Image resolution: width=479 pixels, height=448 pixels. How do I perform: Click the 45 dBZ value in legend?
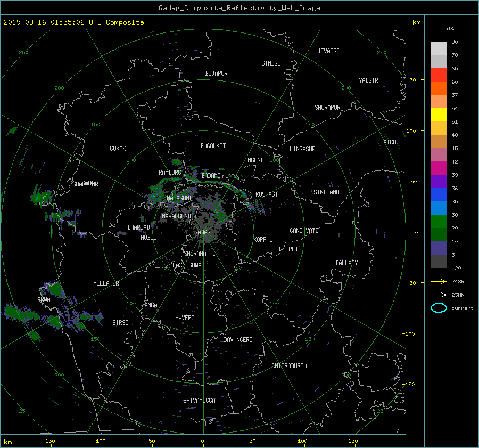click(455, 148)
